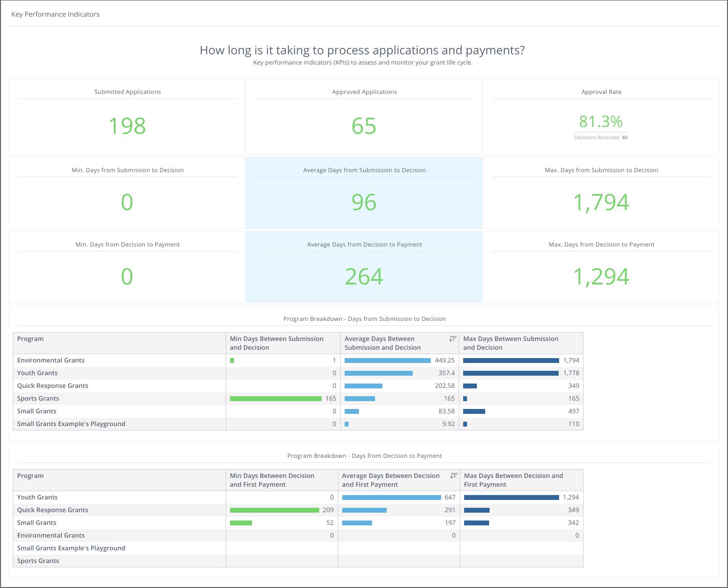
Task: Click the green Sports Grants bar showing 165
Action: [276, 399]
